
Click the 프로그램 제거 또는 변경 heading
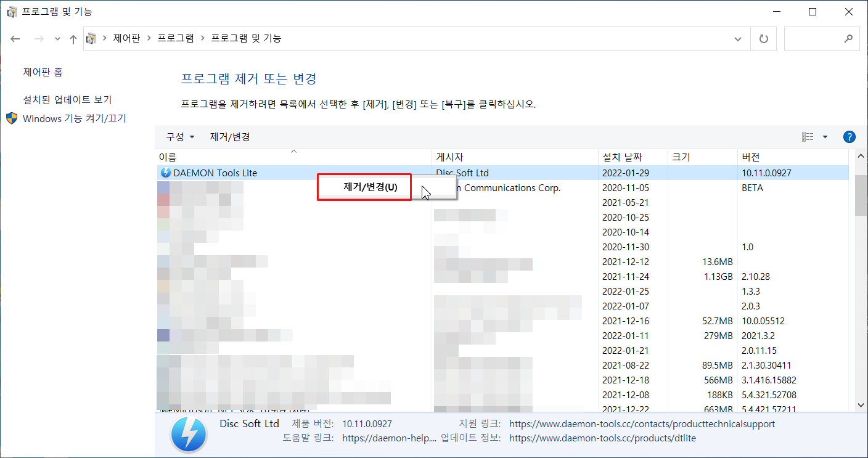pyautogui.click(x=248, y=79)
